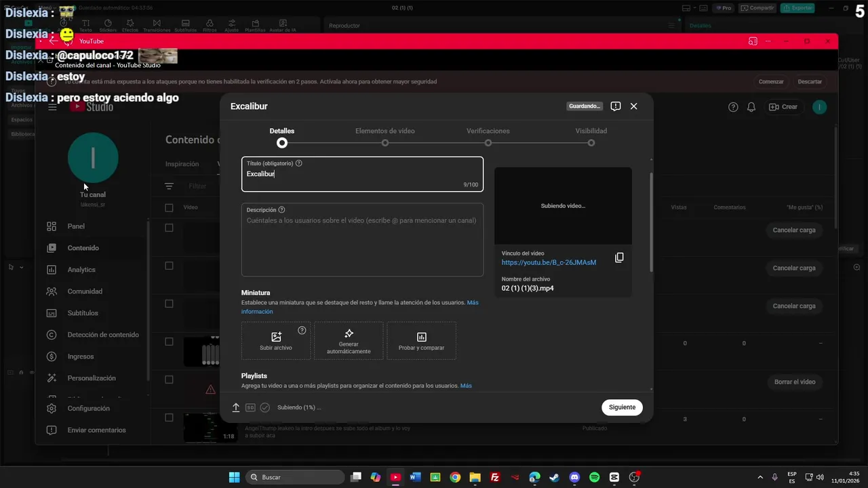The width and height of the screenshot is (868, 488).
Task: Click the filter icon above the video list
Action: (170, 186)
